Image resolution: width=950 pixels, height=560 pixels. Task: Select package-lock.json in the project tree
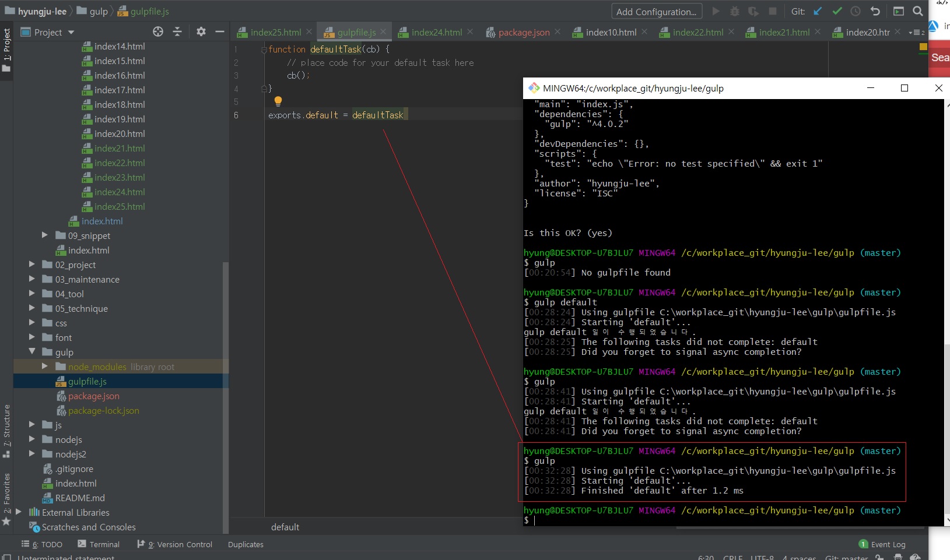click(x=103, y=411)
